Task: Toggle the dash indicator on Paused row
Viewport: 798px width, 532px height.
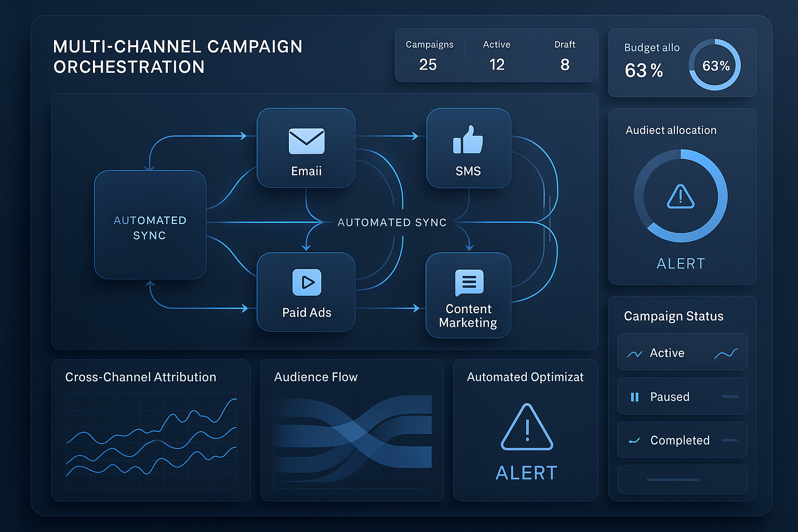Action: [x=730, y=396]
